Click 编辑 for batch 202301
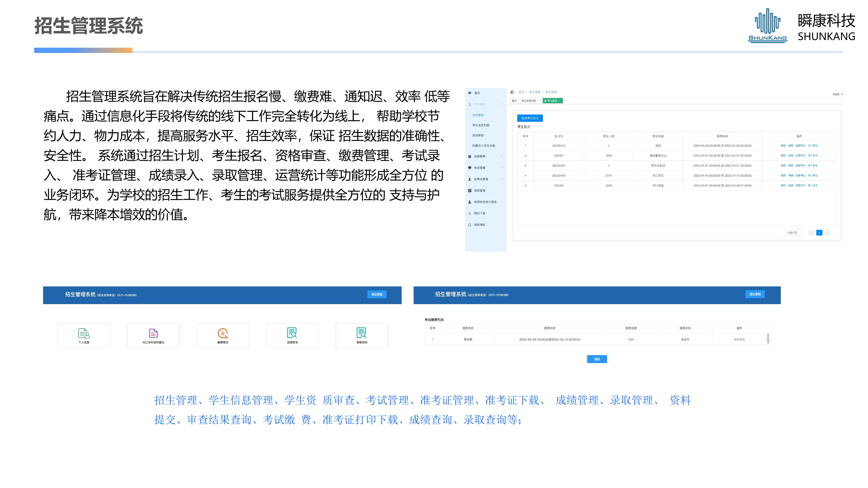Screen dimensions: 868x488 (791, 156)
